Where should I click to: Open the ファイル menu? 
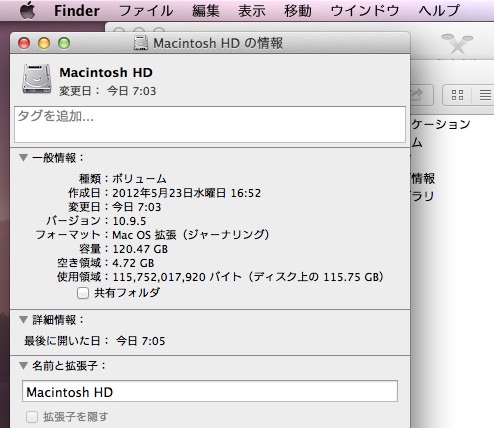(x=146, y=11)
